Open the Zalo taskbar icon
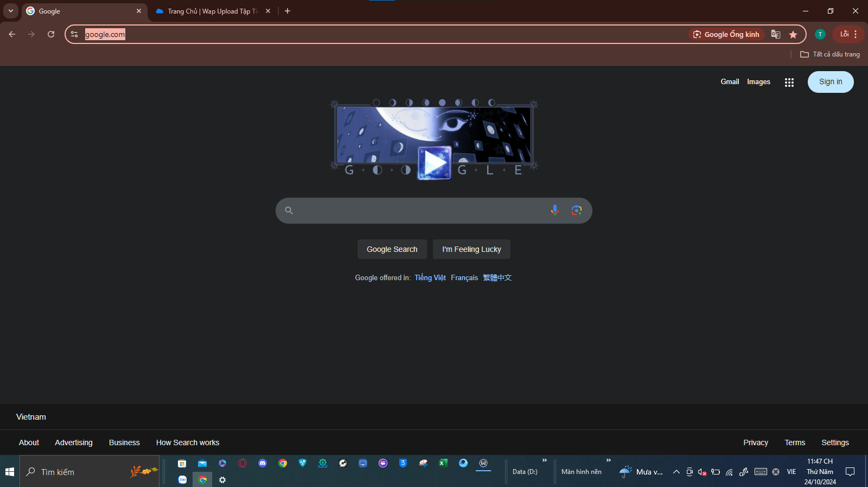 [182, 480]
